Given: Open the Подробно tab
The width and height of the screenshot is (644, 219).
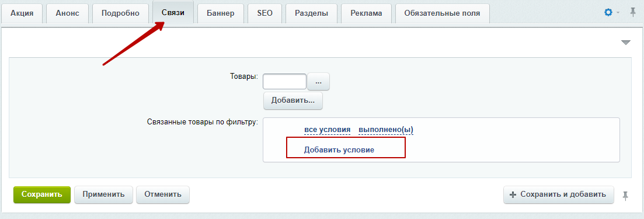Looking at the screenshot, I should click(x=120, y=13).
